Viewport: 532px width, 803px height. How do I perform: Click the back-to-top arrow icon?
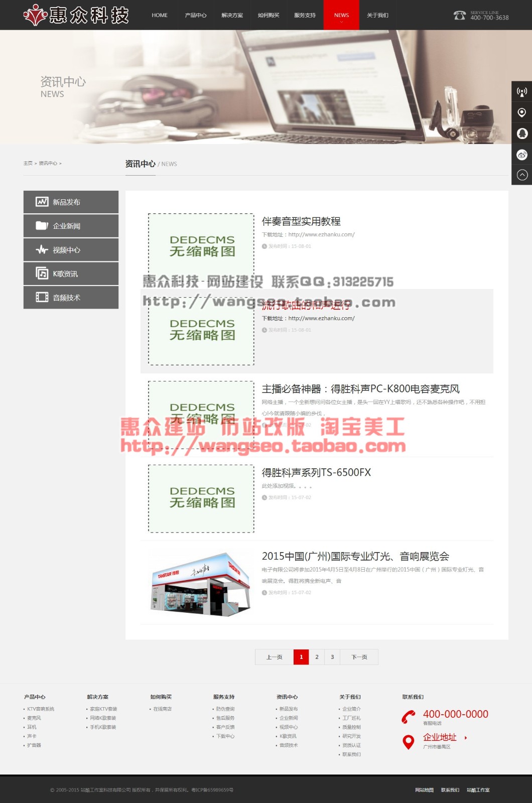pyautogui.click(x=522, y=175)
